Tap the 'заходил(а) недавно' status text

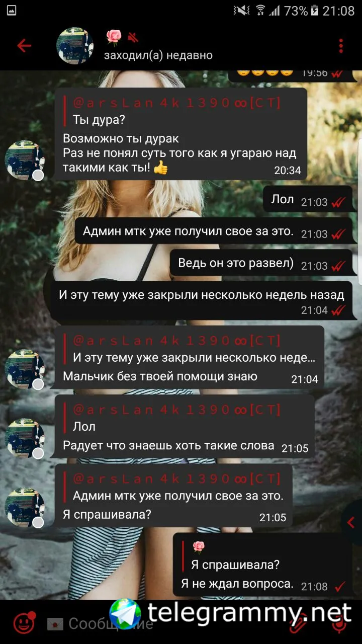tap(158, 55)
